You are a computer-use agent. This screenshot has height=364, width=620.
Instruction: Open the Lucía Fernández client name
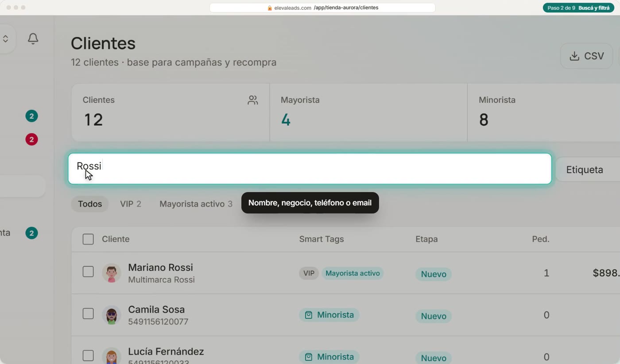[x=166, y=352]
